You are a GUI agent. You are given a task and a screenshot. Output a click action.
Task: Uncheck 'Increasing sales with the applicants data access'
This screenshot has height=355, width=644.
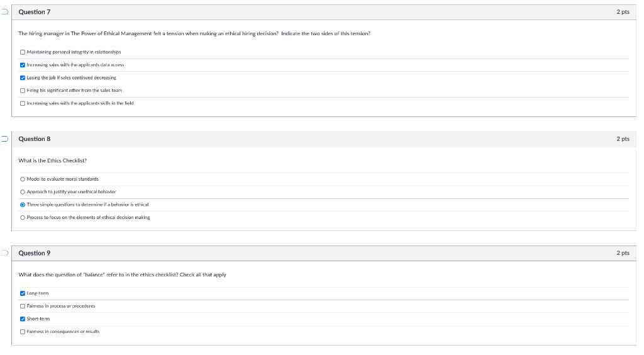pos(23,65)
